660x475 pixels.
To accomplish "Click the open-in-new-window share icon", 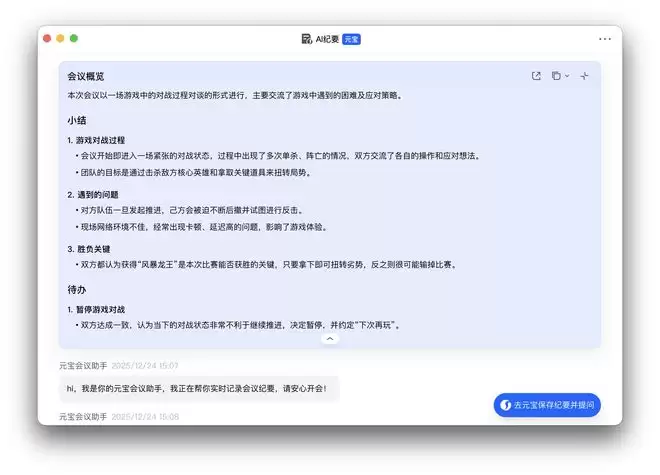I will (x=536, y=76).
